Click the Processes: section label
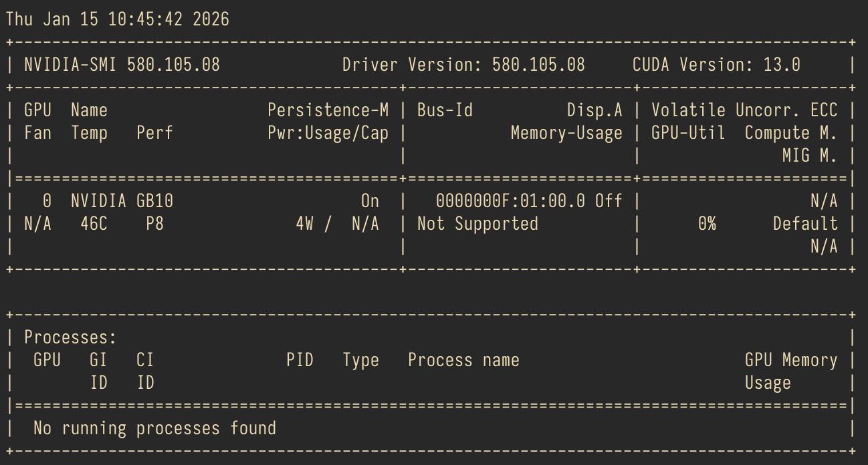 pyautogui.click(x=70, y=337)
